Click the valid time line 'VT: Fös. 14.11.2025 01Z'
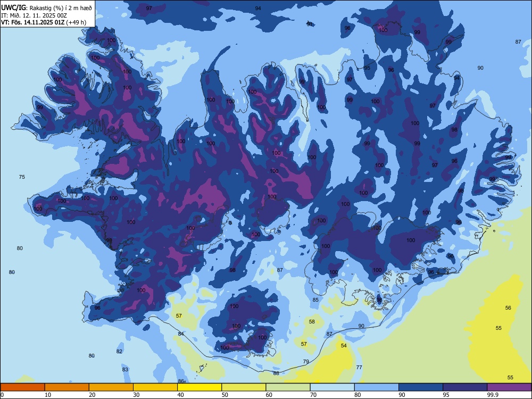This screenshot has height=399, width=532. click(33, 23)
